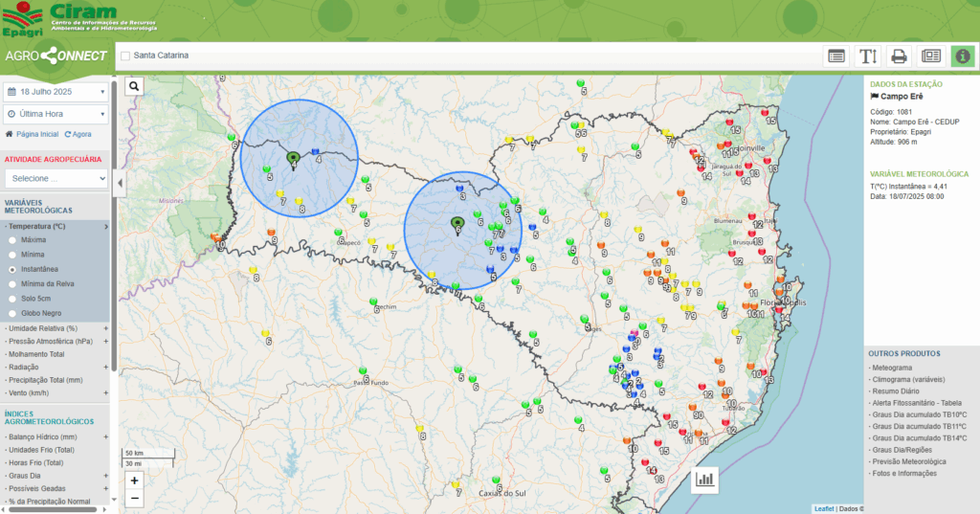
Task: Open Graus Dia acumulado TB10°C
Action: point(920,414)
